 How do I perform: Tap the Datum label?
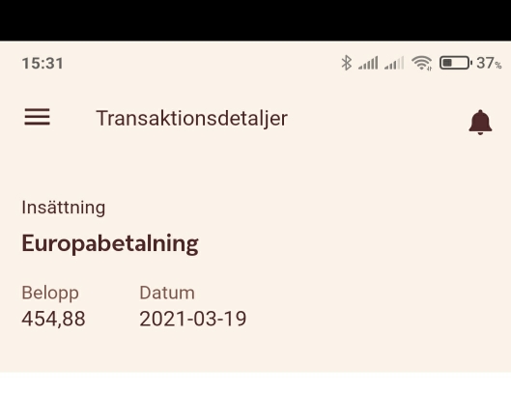(167, 293)
